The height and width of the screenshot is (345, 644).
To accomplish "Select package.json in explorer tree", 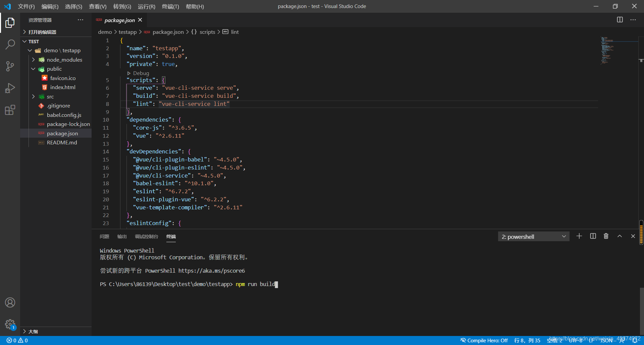I will point(56,133).
